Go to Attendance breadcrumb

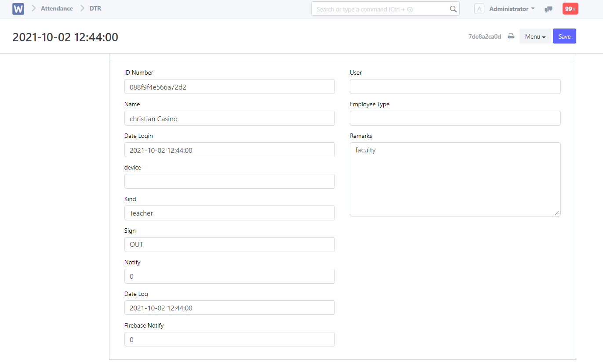(57, 8)
